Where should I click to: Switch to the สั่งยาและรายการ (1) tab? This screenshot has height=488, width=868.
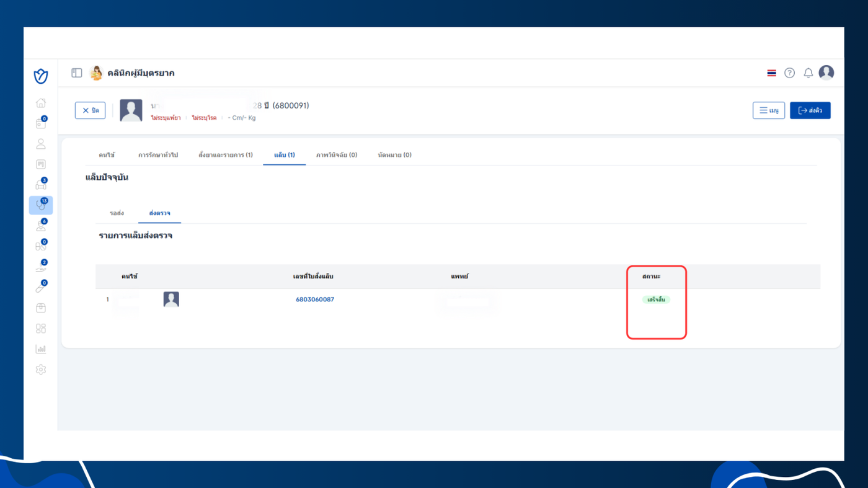(226, 155)
